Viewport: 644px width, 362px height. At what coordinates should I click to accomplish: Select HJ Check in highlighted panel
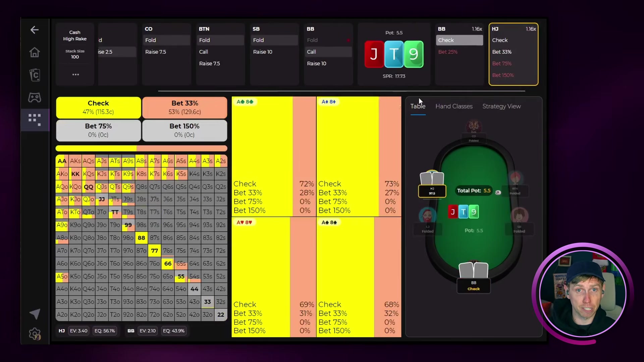click(514, 40)
